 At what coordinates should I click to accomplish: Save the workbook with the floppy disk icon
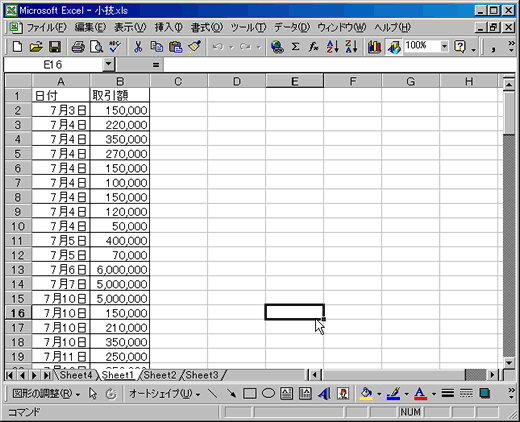click(x=55, y=47)
